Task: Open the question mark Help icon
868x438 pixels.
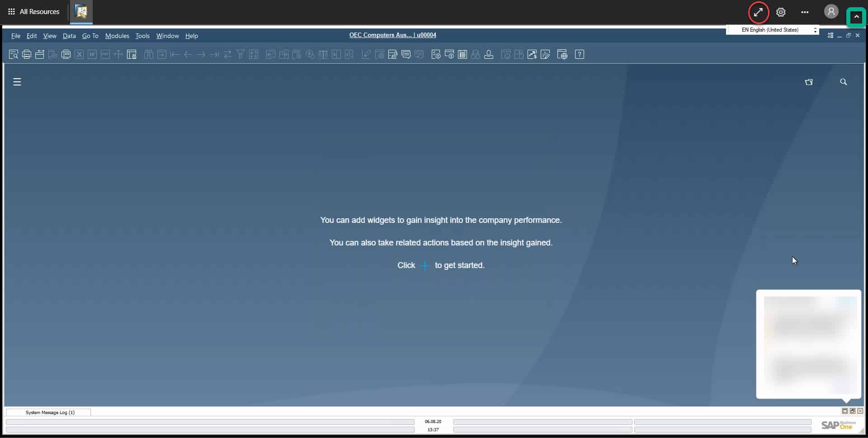Action: pos(580,55)
